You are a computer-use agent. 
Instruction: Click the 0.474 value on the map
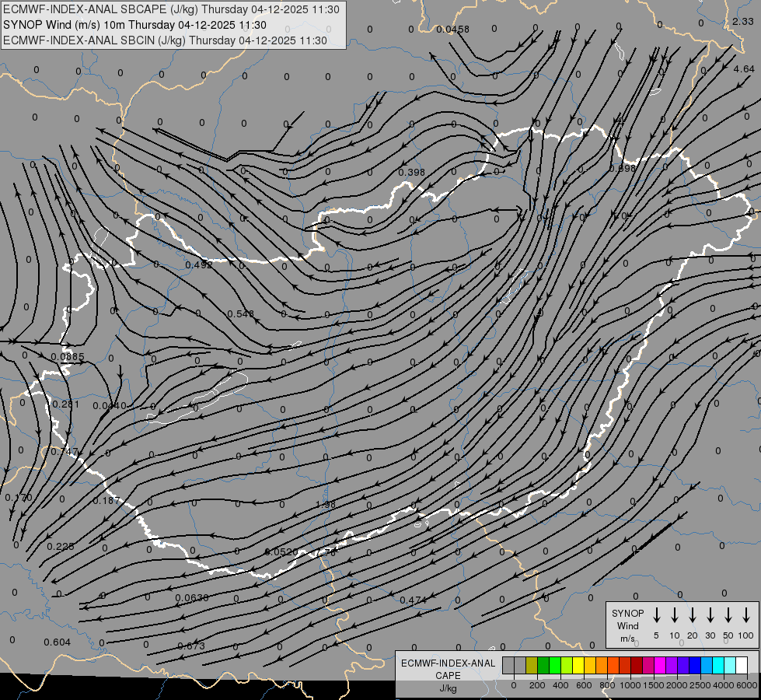(413, 600)
